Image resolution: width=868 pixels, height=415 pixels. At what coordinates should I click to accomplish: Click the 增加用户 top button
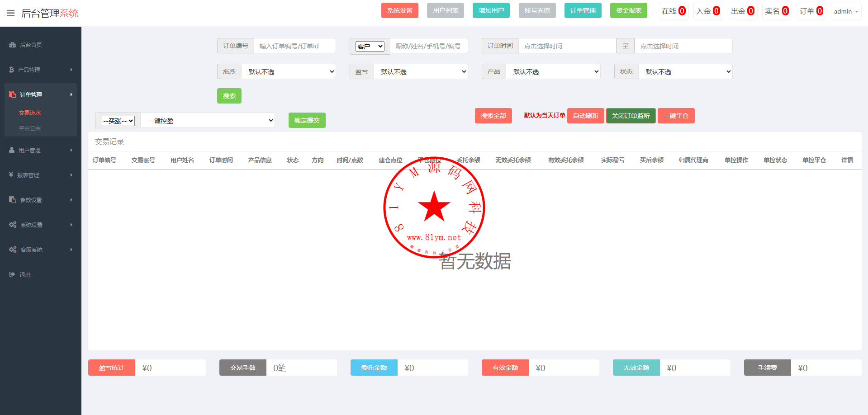click(491, 10)
